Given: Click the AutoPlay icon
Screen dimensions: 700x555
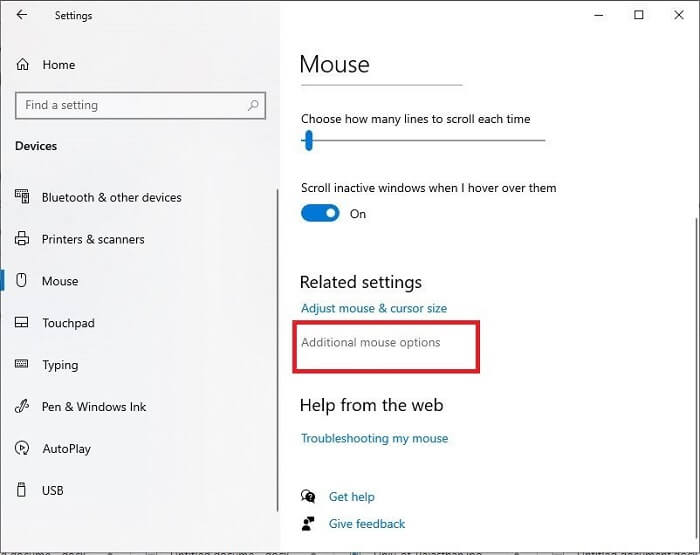Looking at the screenshot, I should click(23, 449).
